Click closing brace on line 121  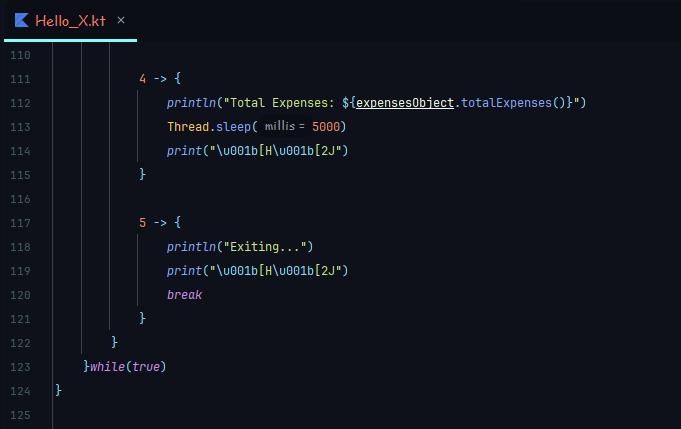(142, 319)
